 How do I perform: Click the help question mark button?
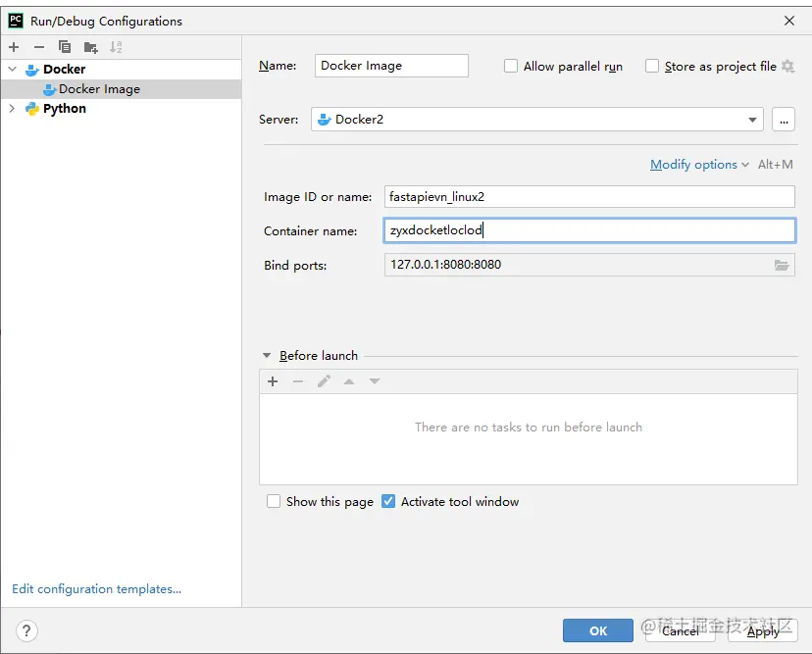27,631
